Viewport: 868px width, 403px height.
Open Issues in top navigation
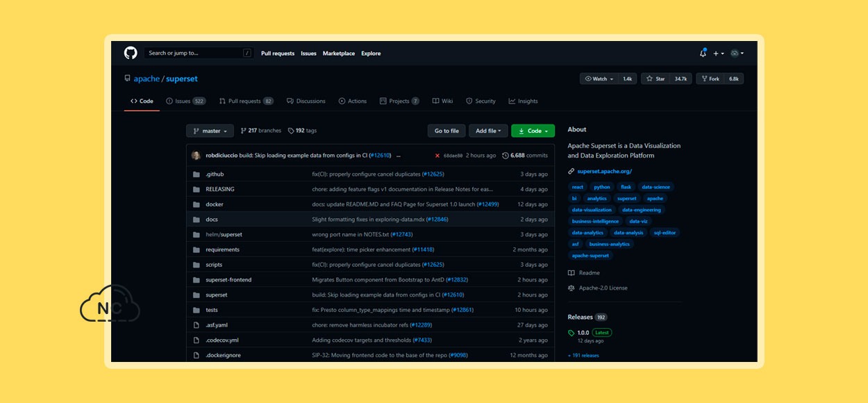point(308,54)
